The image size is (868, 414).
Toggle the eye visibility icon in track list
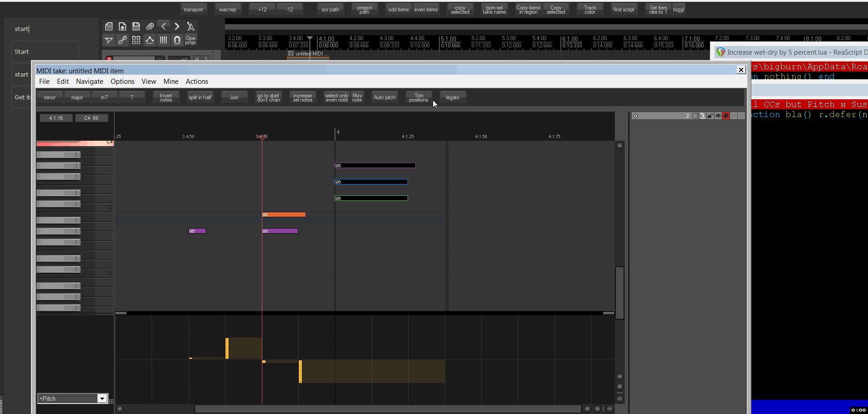pyautogui.click(x=718, y=116)
